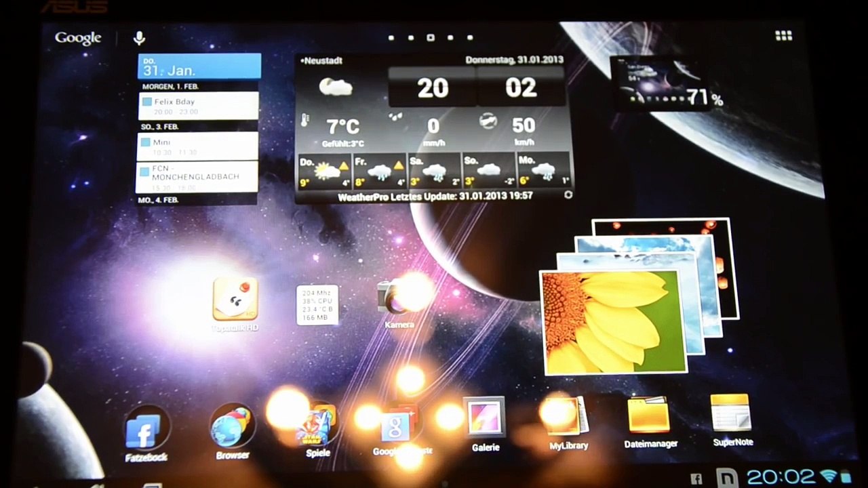The height and width of the screenshot is (488, 868).
Task: Tap the N notification icon
Action: click(x=728, y=478)
